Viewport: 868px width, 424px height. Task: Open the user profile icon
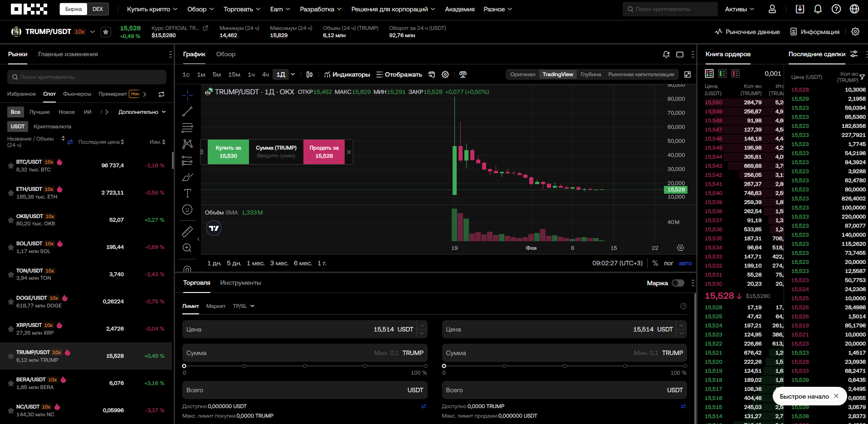point(772,9)
